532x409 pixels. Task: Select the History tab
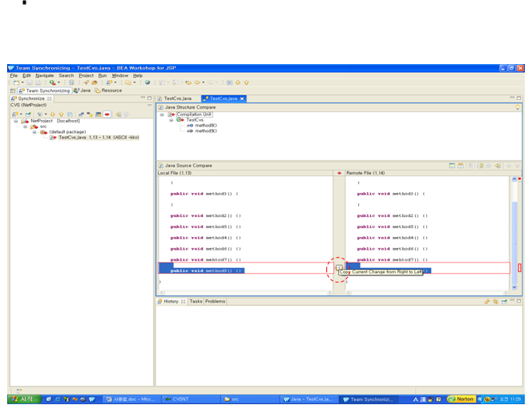tap(171, 302)
